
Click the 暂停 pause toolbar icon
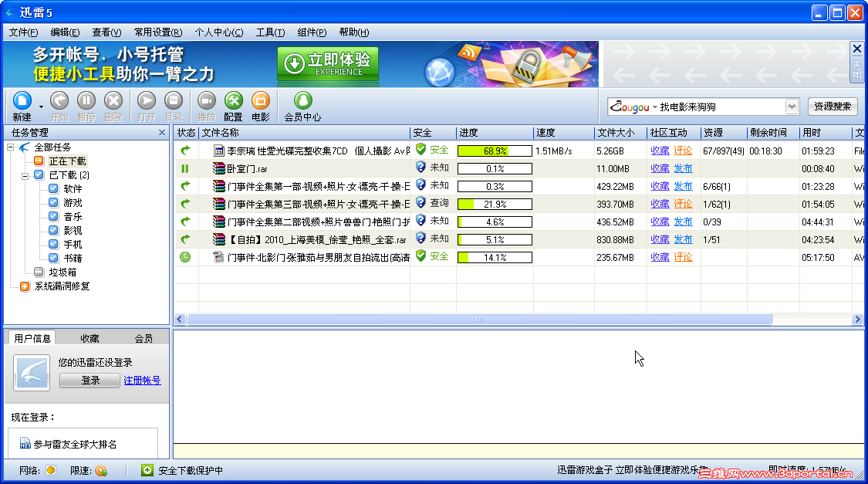coord(86,101)
